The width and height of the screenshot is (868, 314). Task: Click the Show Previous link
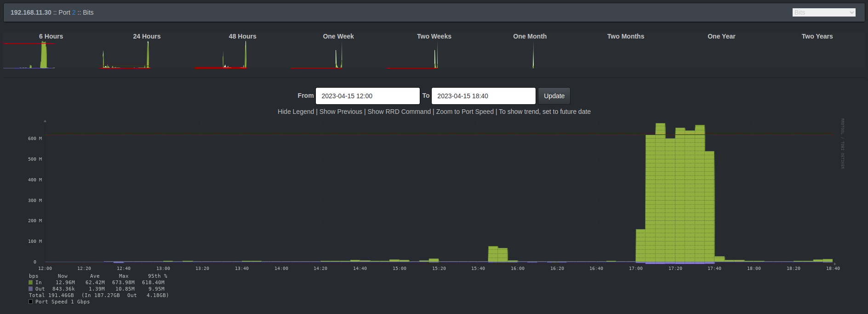[341, 112]
